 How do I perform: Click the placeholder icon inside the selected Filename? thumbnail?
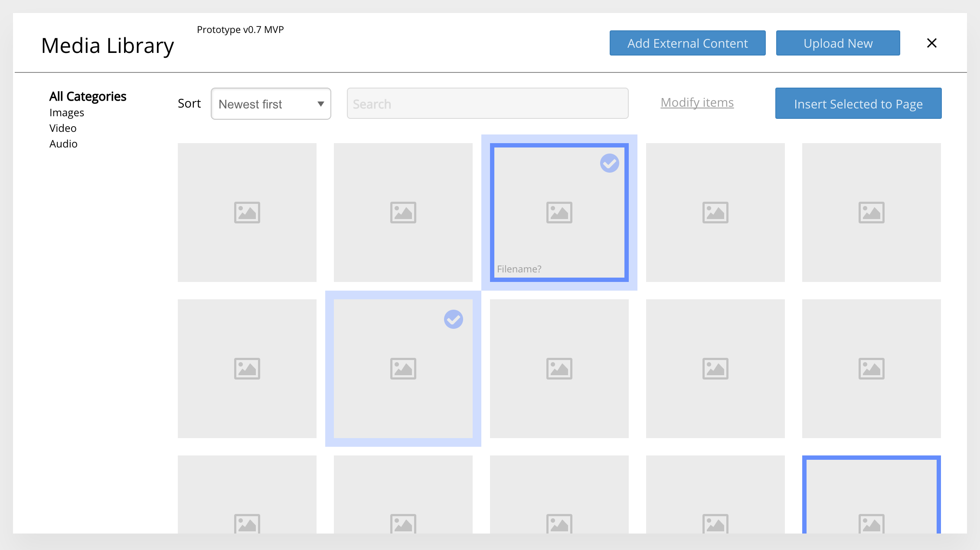coord(559,212)
